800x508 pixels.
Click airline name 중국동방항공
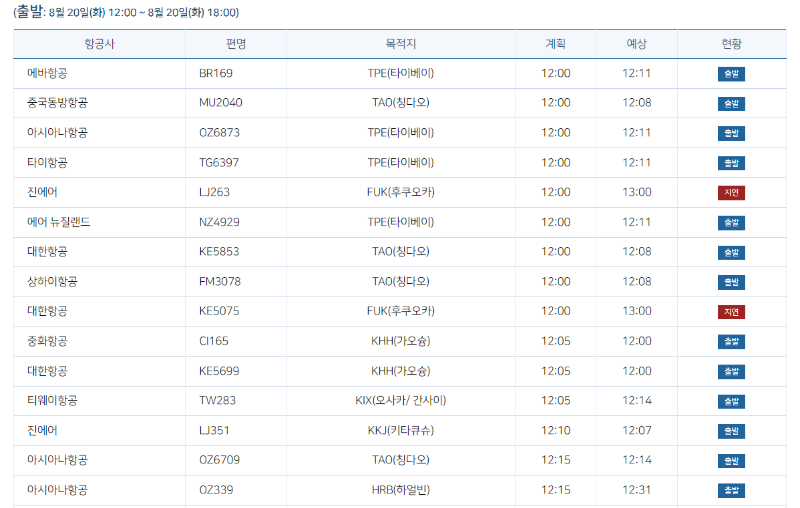coord(57,103)
